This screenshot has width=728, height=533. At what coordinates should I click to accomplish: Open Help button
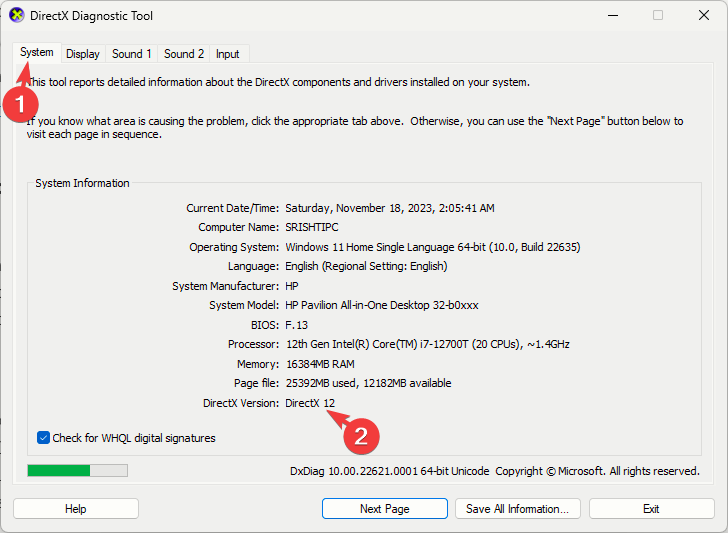point(76,509)
